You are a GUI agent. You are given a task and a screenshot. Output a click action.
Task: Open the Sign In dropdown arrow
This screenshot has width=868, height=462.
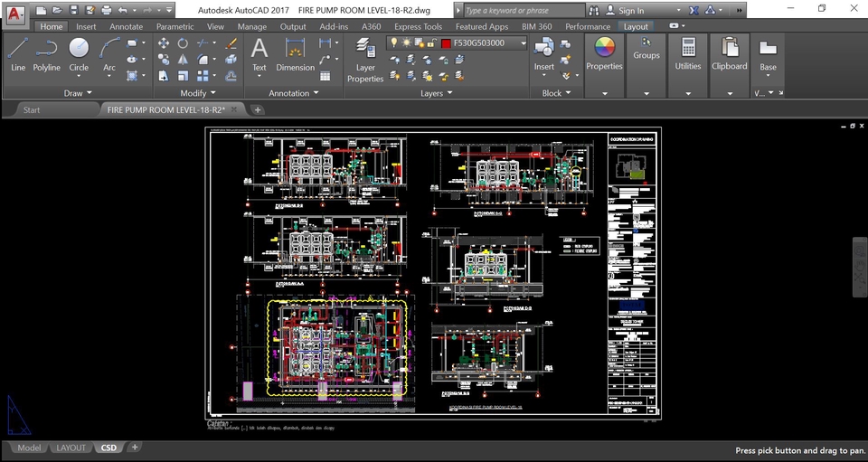click(x=679, y=11)
